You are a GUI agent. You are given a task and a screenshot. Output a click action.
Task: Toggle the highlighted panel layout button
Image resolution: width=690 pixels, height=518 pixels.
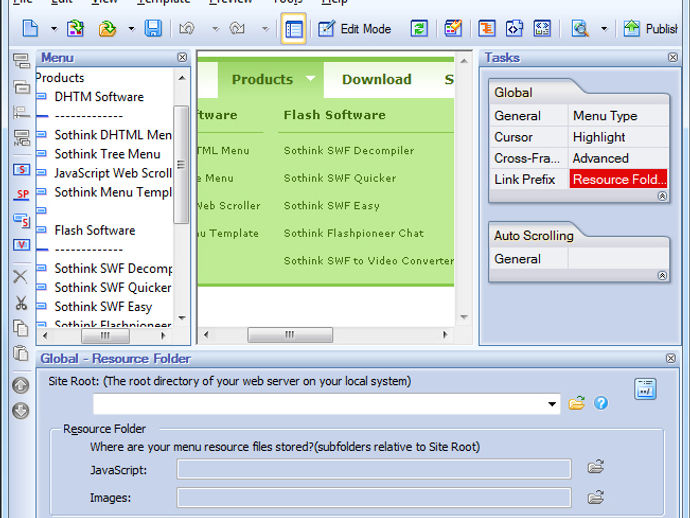tap(294, 29)
